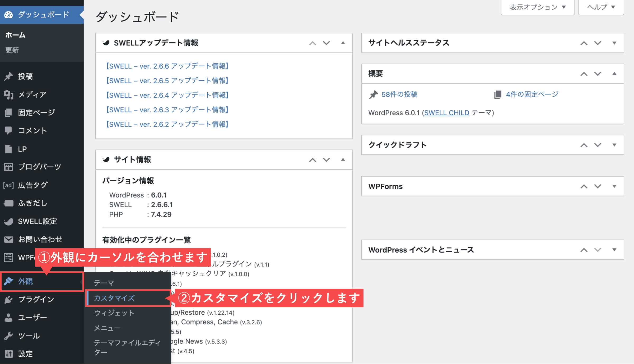Click the form icon beside WPForms menu
This screenshot has width=634, height=364.
(x=8, y=257)
